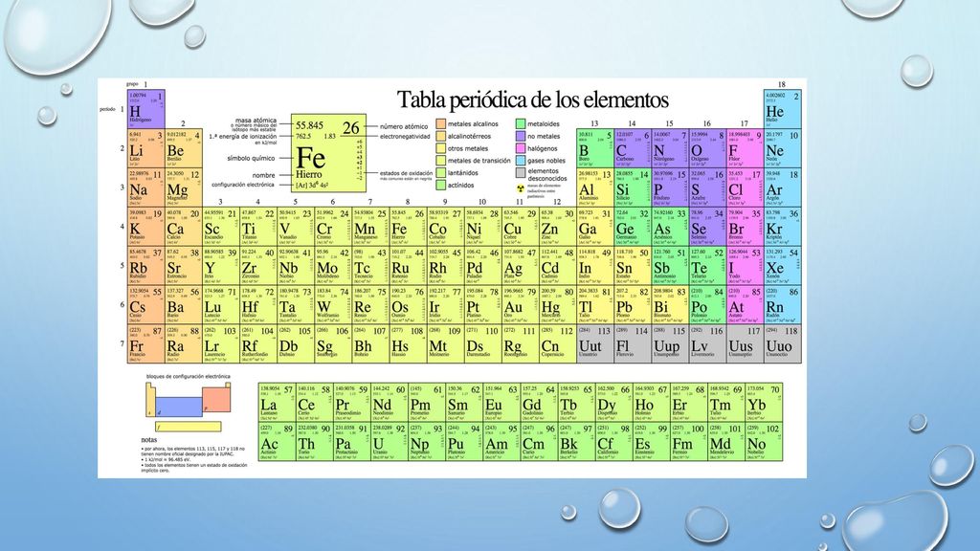This screenshot has width=980, height=551.
Task: Click the nitrogen (N) element cell
Action: 670,148
